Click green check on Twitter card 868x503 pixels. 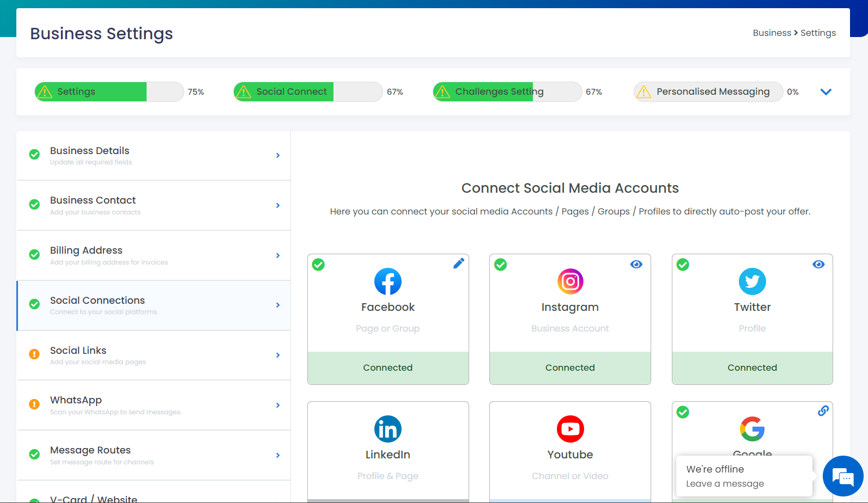(x=683, y=265)
